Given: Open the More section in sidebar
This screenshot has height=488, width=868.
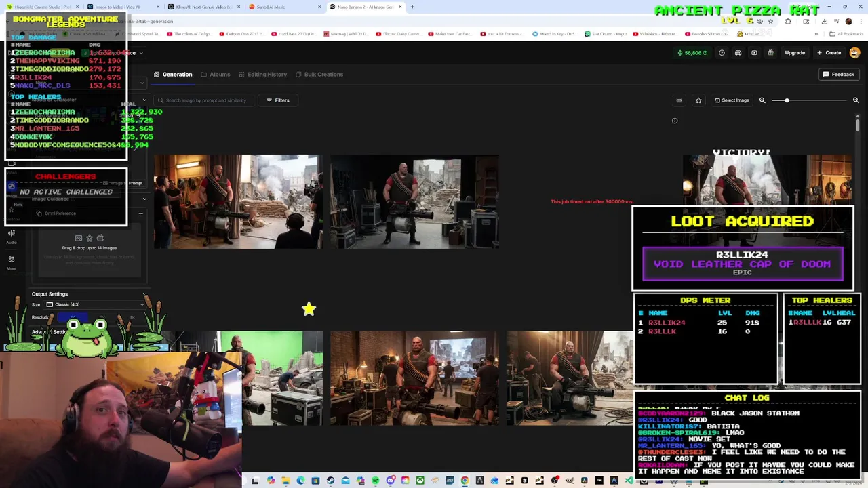Looking at the screenshot, I should (12, 263).
